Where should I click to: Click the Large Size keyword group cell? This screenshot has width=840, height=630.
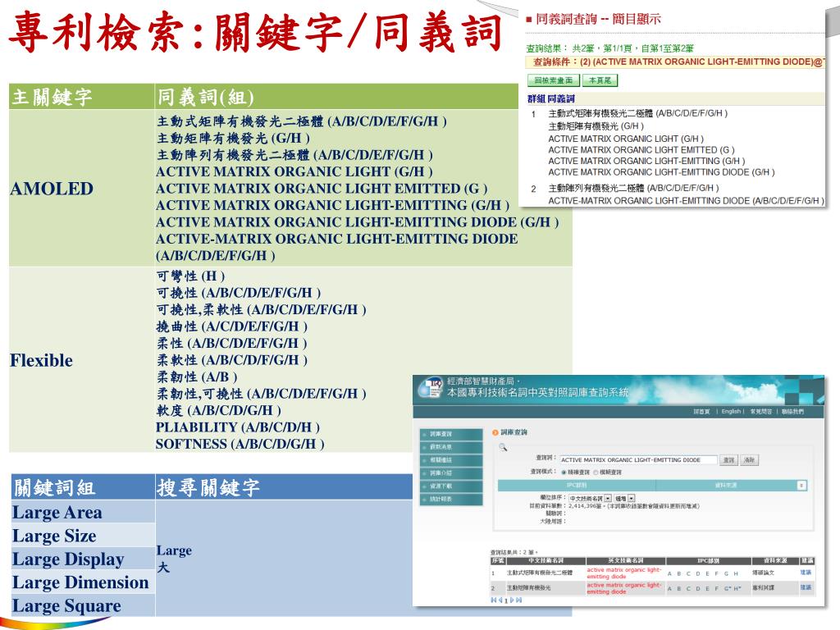pos(83,536)
